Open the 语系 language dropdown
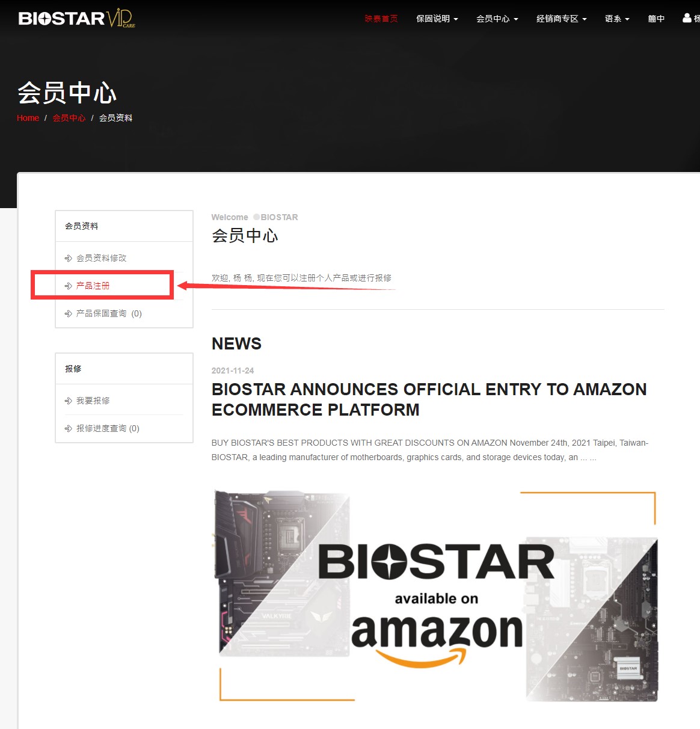The height and width of the screenshot is (729, 700). (617, 19)
